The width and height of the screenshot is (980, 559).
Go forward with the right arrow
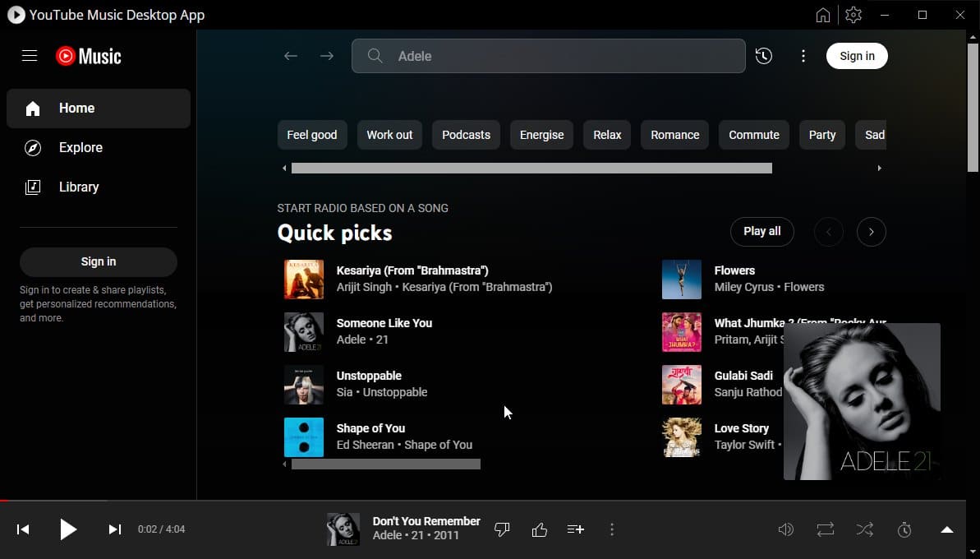tap(327, 56)
